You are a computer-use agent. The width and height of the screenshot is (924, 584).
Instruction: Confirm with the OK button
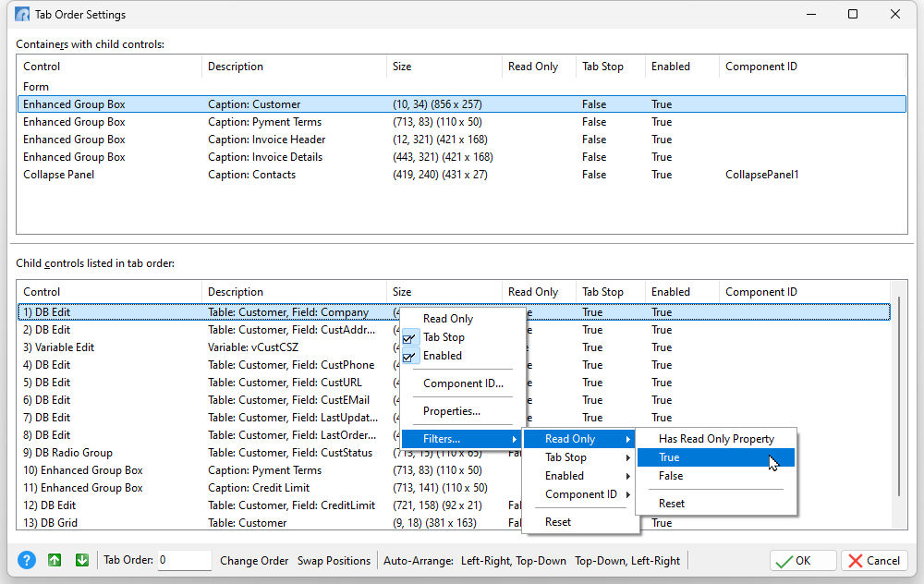point(803,560)
